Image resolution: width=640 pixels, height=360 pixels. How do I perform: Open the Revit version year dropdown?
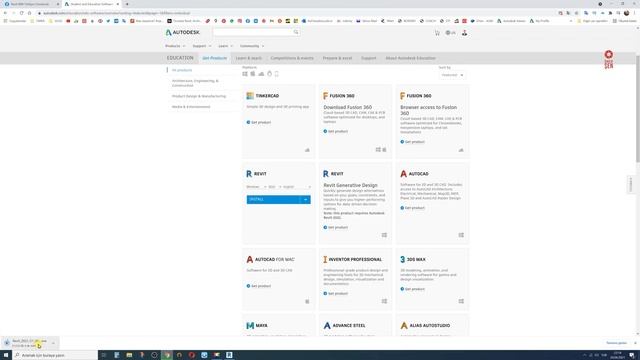(275, 187)
